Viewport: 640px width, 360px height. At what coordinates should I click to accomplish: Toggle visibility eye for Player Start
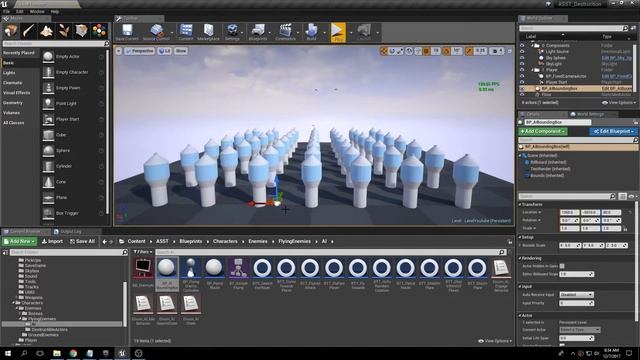click(522, 82)
